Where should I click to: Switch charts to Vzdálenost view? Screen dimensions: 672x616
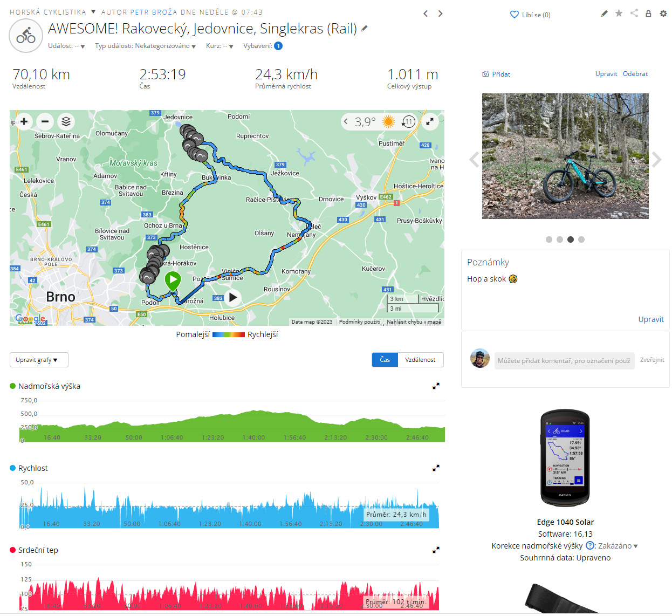point(421,360)
